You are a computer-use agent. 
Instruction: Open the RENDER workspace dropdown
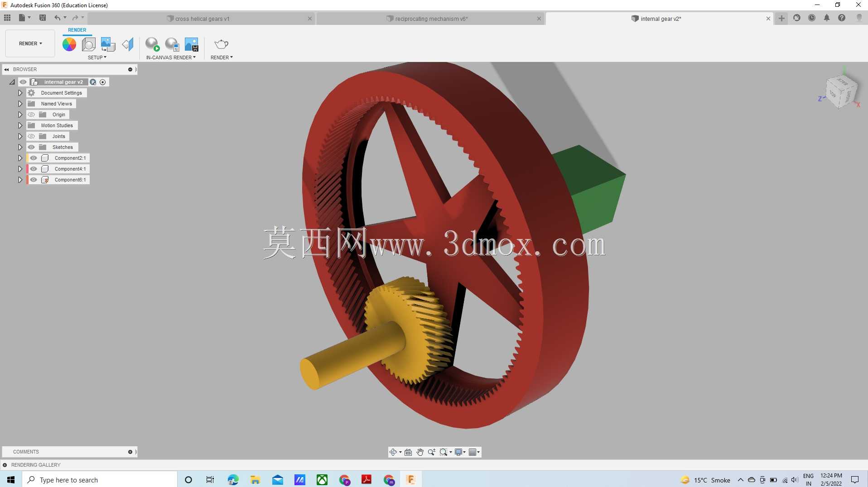(x=30, y=43)
